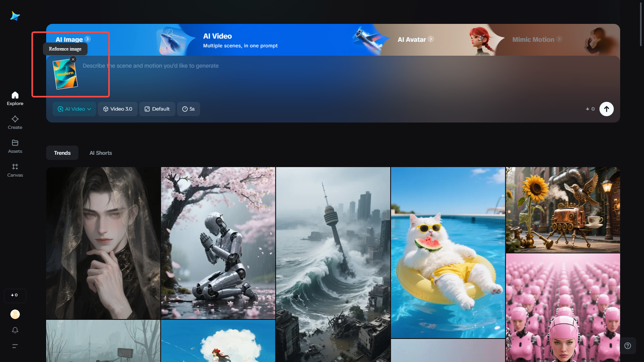The image size is (644, 362).
Task: Open the cat eating watermelon pool image
Action: 448,253
